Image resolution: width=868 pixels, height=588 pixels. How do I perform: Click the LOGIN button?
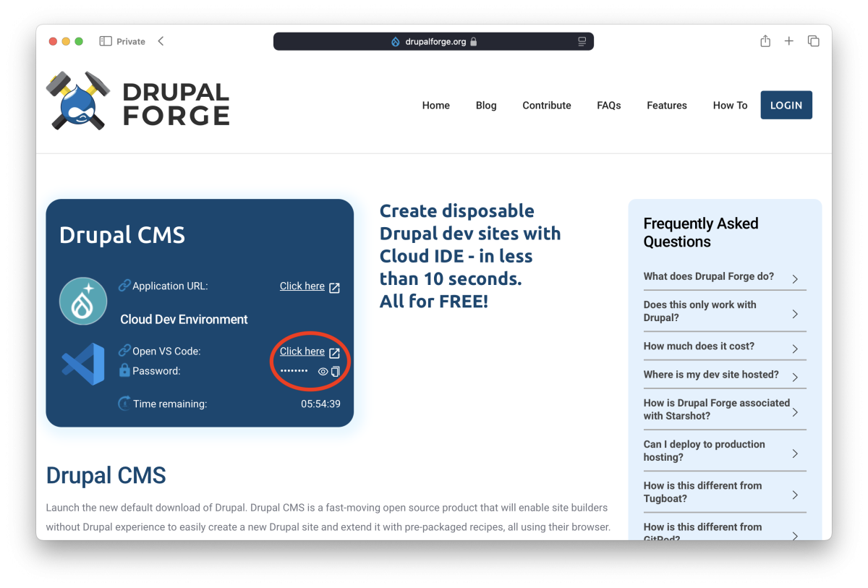tap(786, 105)
